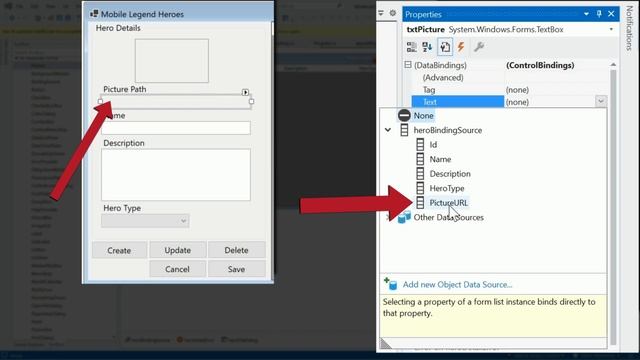
Task: Open the Notifications side tab
Action: 629,28
